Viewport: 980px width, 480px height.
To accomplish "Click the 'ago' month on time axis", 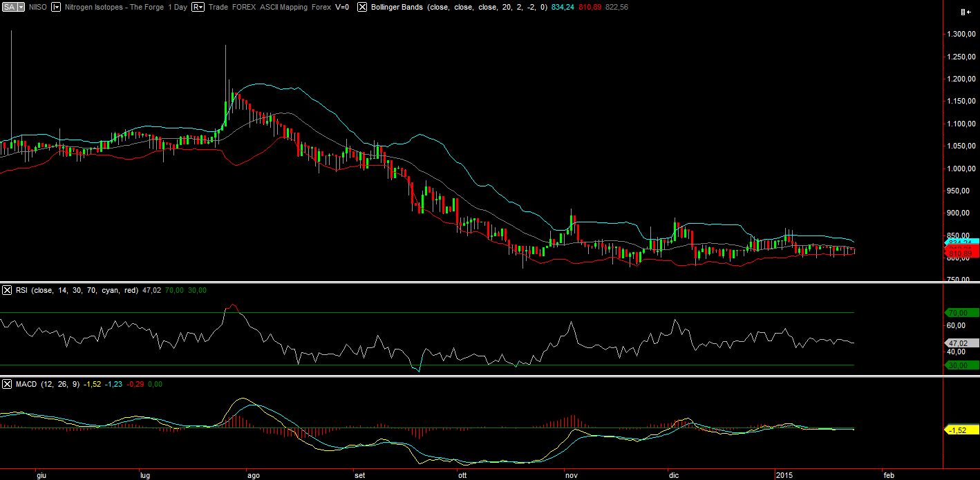I will 253,476.
